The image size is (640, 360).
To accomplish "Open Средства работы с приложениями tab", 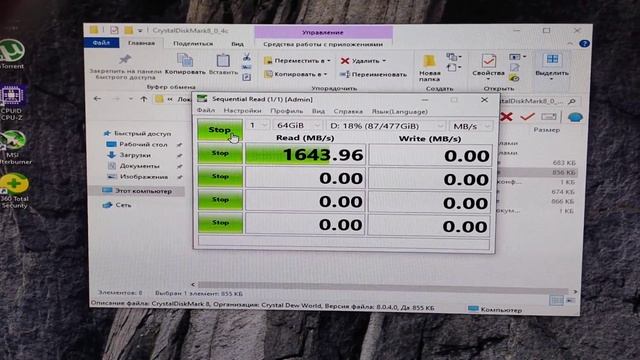I will pyautogui.click(x=323, y=44).
